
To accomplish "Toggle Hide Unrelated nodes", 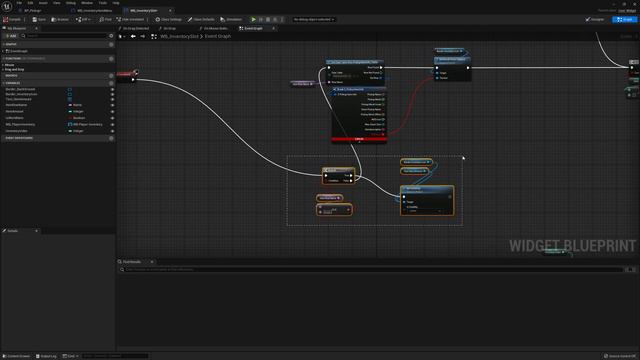I will click(130, 19).
